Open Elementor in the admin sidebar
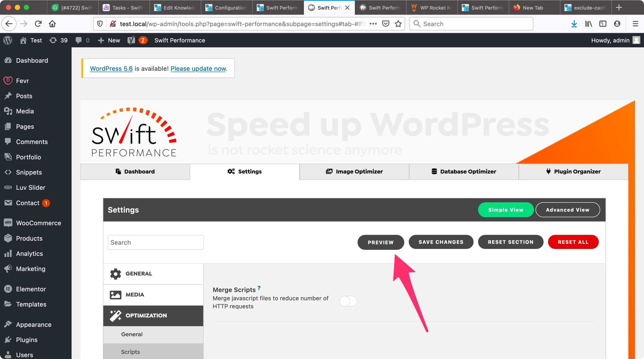Image resolution: width=644 pixels, height=359 pixels. click(x=36, y=289)
